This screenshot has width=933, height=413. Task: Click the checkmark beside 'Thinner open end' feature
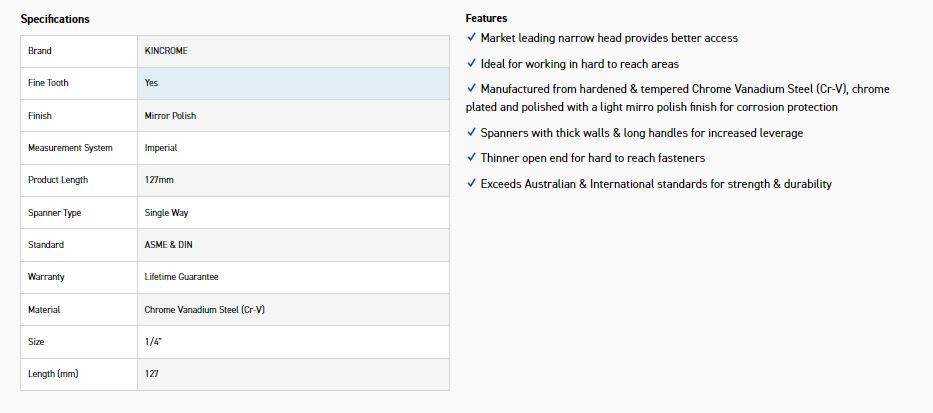pyautogui.click(x=471, y=158)
